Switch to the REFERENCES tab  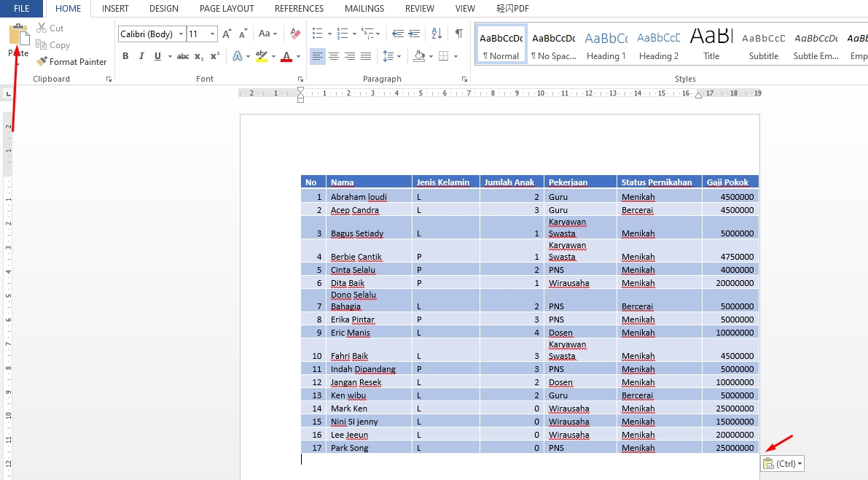(299, 8)
